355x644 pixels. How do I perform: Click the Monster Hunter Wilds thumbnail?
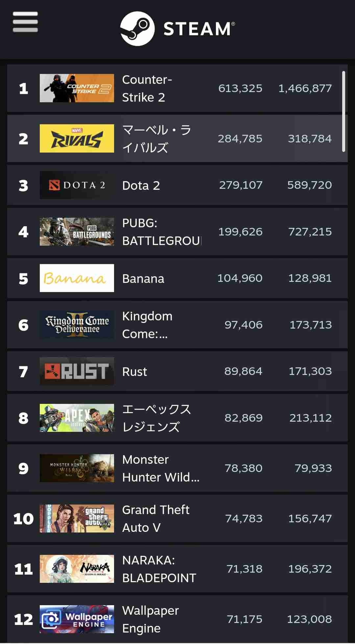(x=77, y=468)
